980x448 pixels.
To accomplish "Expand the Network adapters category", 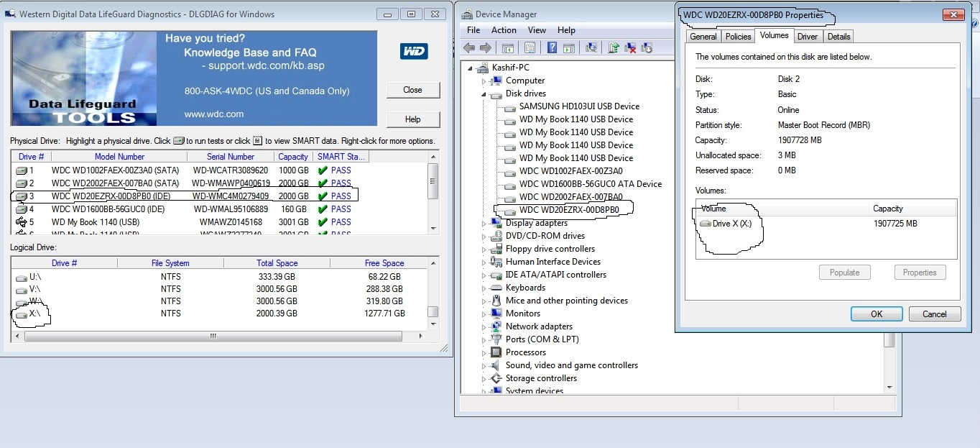I will (484, 326).
